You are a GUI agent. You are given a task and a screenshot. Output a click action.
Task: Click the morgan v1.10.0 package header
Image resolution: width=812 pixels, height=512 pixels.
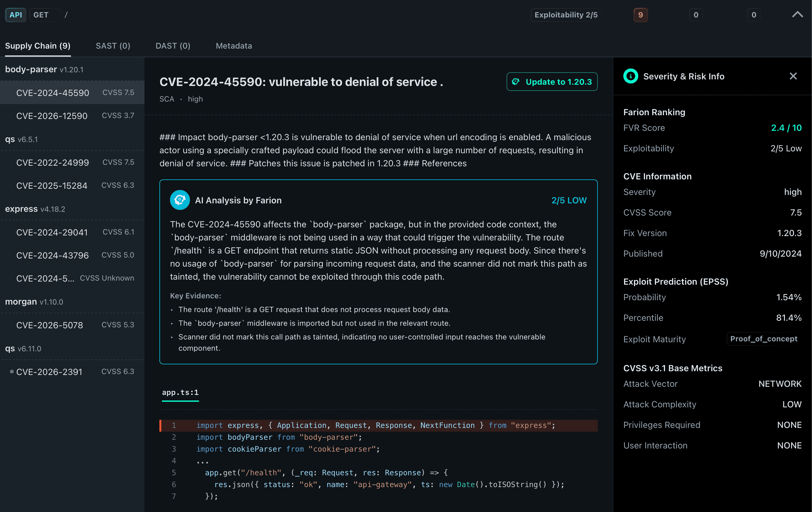72,301
